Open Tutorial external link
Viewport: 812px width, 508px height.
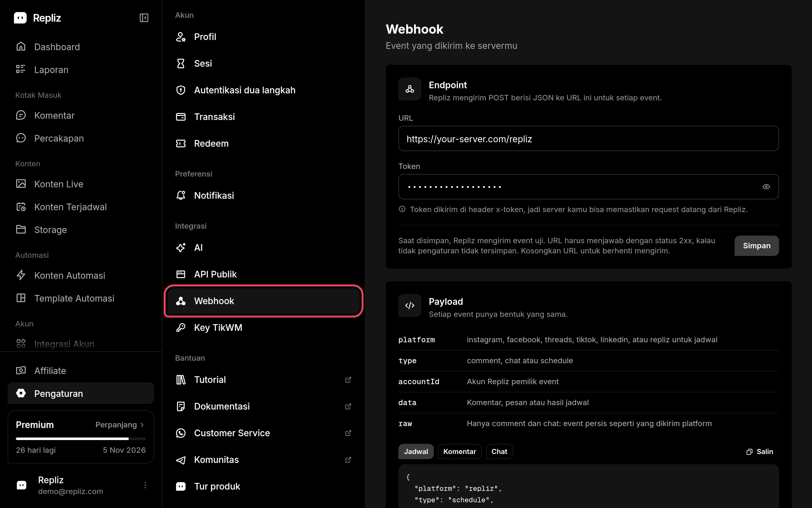click(x=263, y=380)
